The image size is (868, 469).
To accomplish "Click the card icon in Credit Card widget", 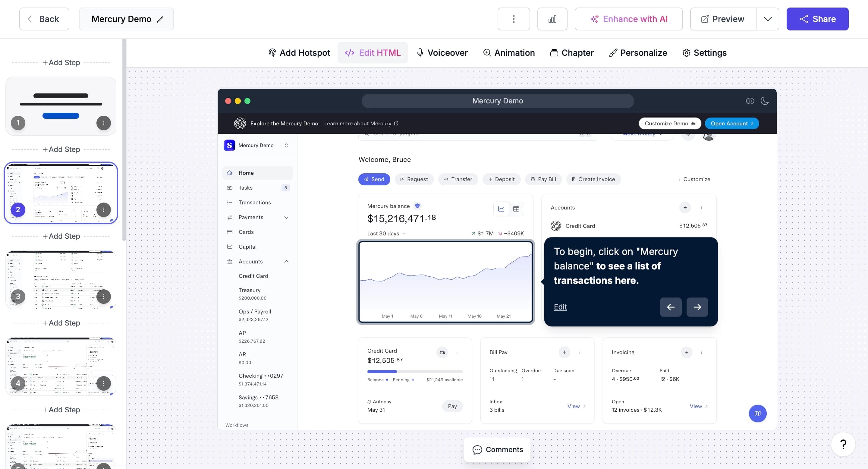I will (442, 352).
